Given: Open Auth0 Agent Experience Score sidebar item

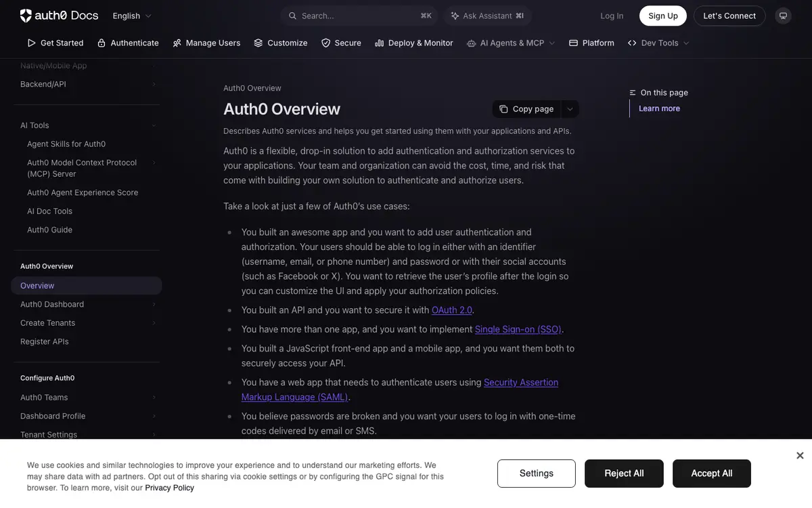Looking at the screenshot, I should 83,192.
